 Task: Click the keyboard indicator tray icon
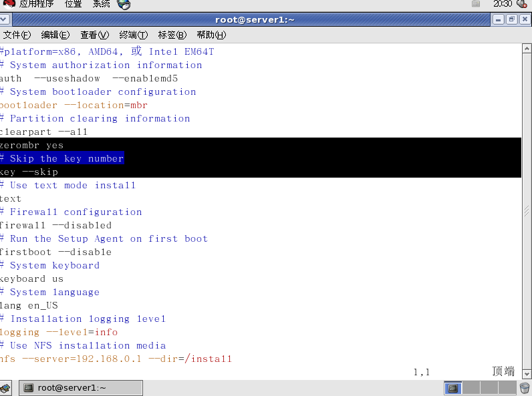coord(476,4)
